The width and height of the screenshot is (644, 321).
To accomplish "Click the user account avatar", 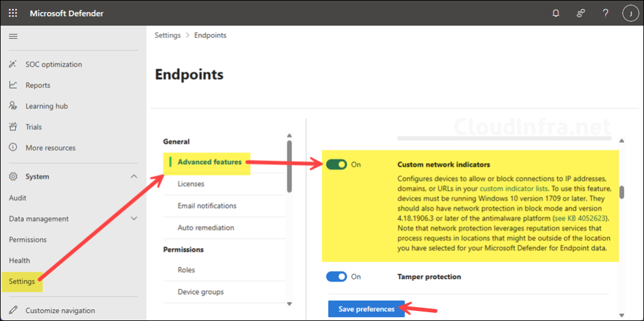I will point(630,13).
